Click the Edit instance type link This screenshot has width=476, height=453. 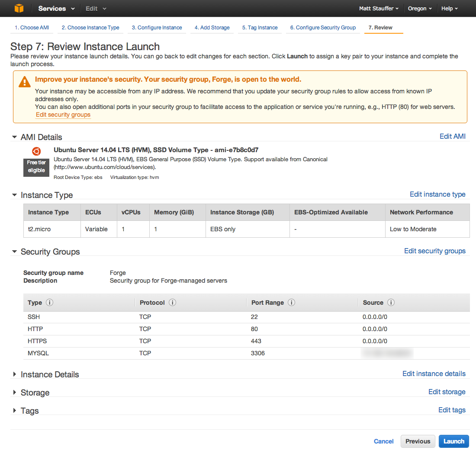click(437, 195)
